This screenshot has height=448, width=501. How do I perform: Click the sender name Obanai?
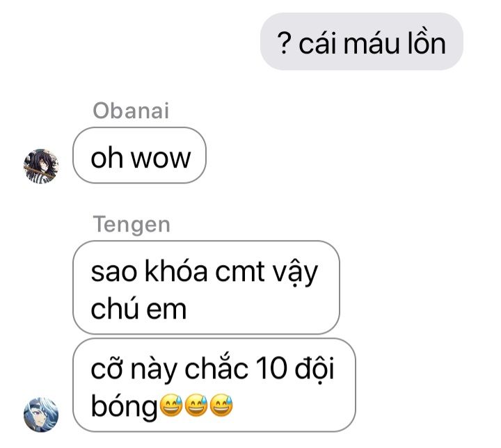click(131, 111)
